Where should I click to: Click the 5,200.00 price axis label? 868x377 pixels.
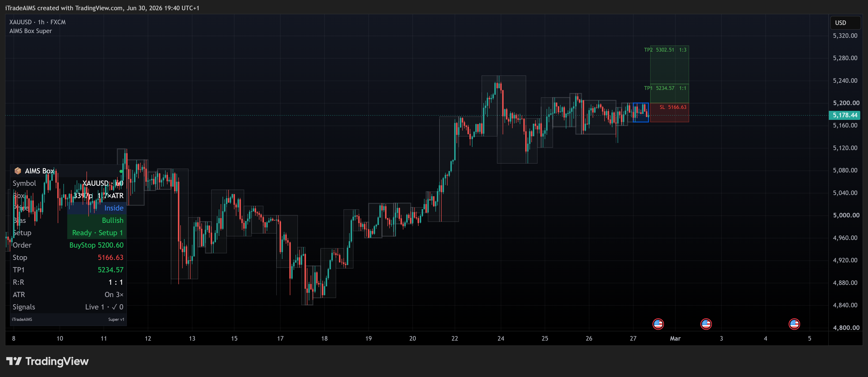846,103
